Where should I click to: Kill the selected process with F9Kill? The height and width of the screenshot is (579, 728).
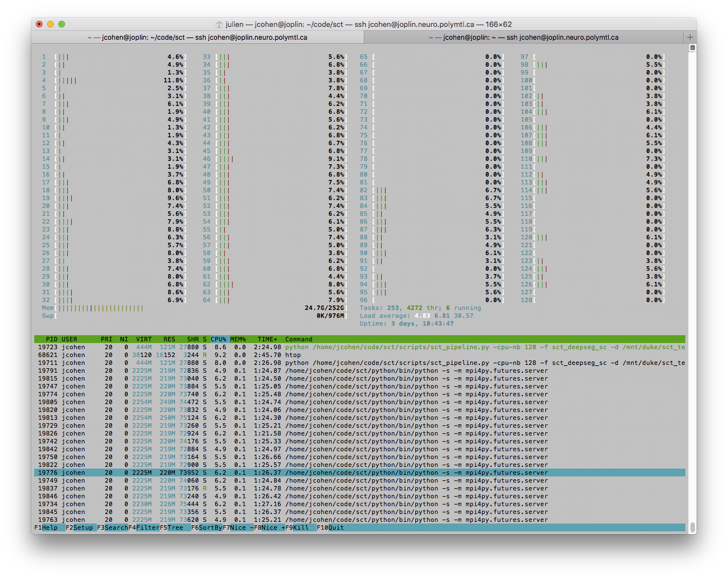(x=298, y=527)
